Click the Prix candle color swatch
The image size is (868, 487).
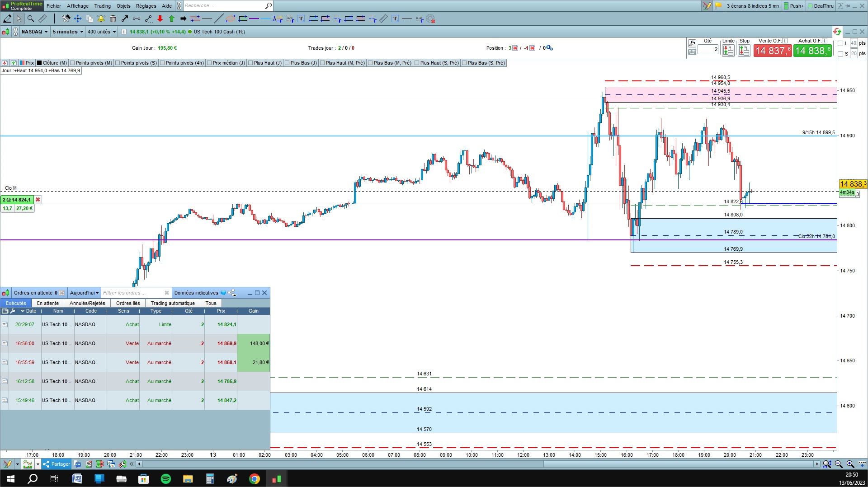(x=22, y=63)
